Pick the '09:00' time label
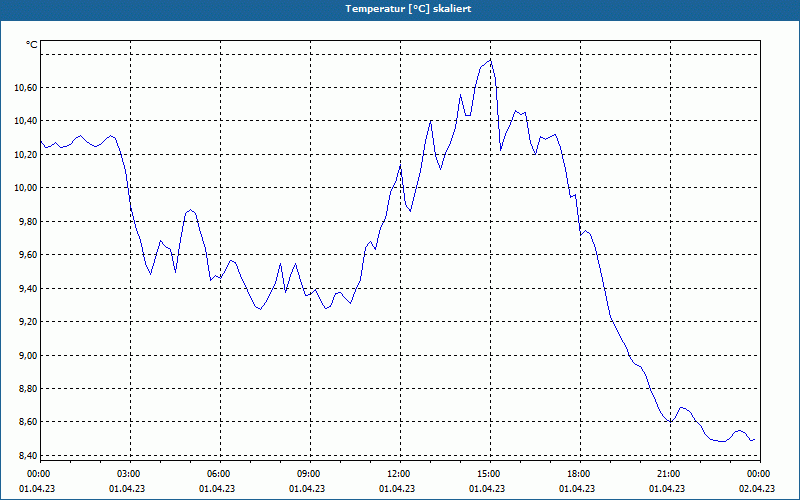The height and width of the screenshot is (500, 800). tap(310, 474)
